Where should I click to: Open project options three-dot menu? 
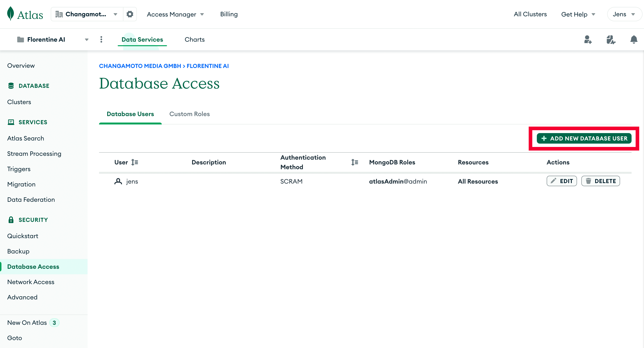point(101,39)
